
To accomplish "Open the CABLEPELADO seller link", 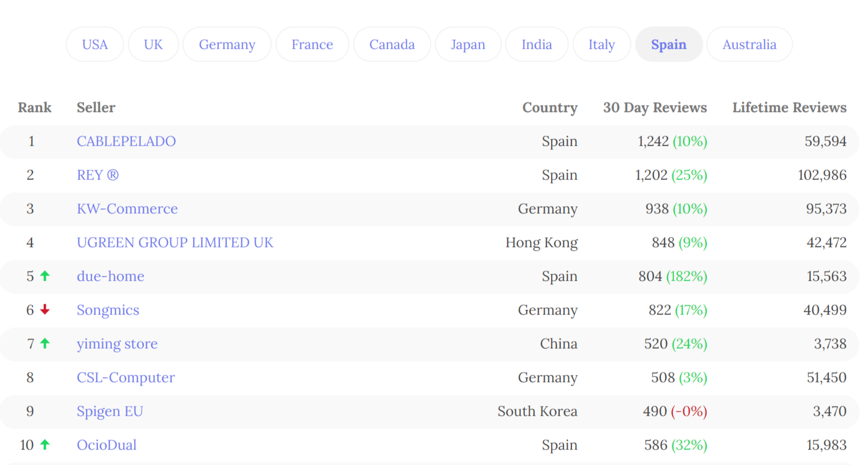I will 126,141.
